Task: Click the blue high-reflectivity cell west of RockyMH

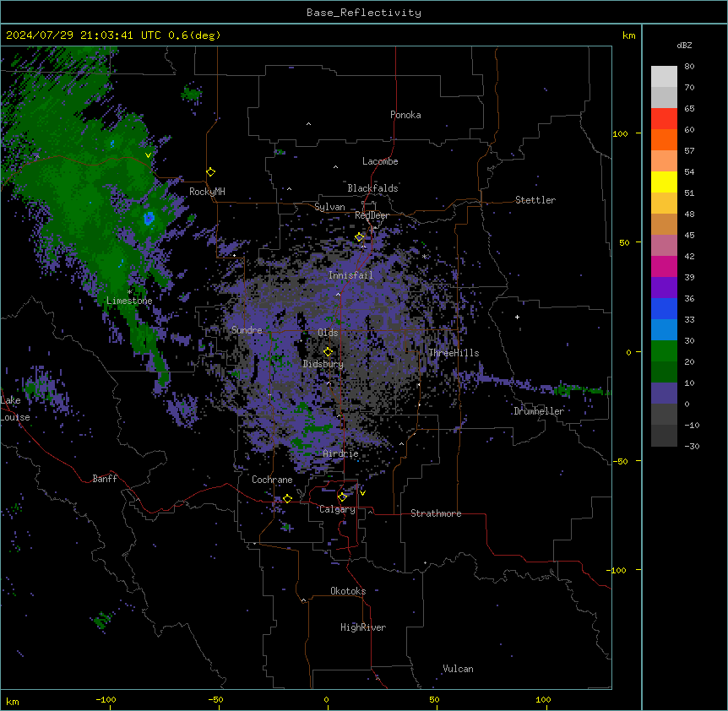Action: coord(149,218)
